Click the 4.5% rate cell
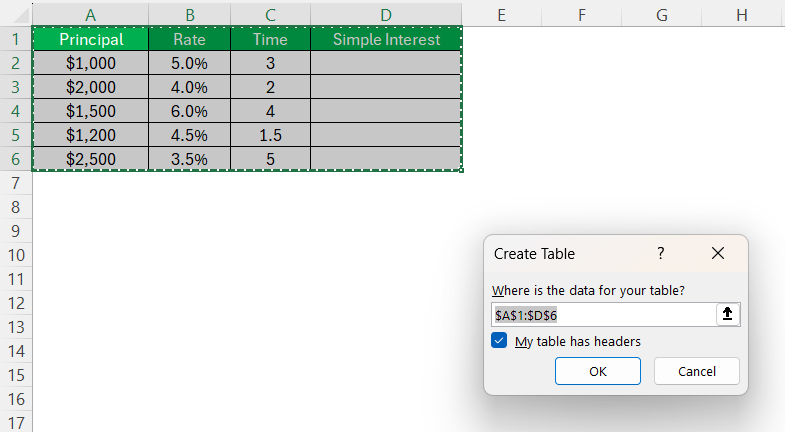This screenshot has height=432, width=785. click(x=190, y=135)
